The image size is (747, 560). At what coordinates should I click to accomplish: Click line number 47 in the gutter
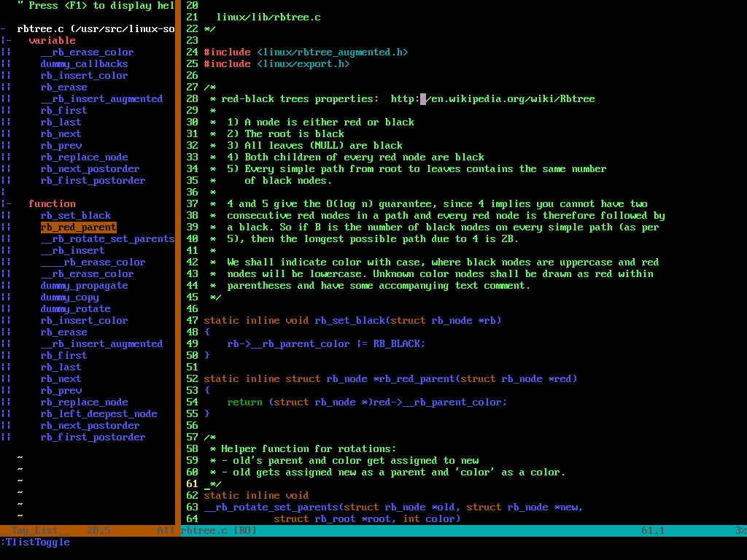click(192, 321)
